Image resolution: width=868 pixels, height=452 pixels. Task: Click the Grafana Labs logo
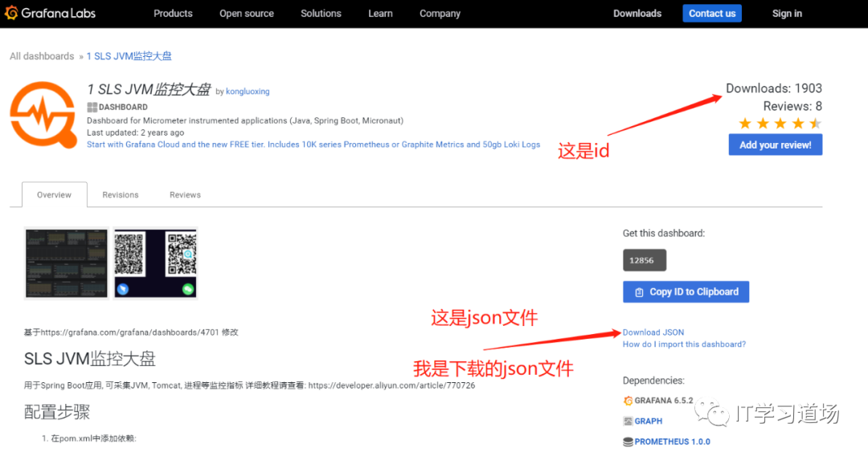click(x=50, y=14)
